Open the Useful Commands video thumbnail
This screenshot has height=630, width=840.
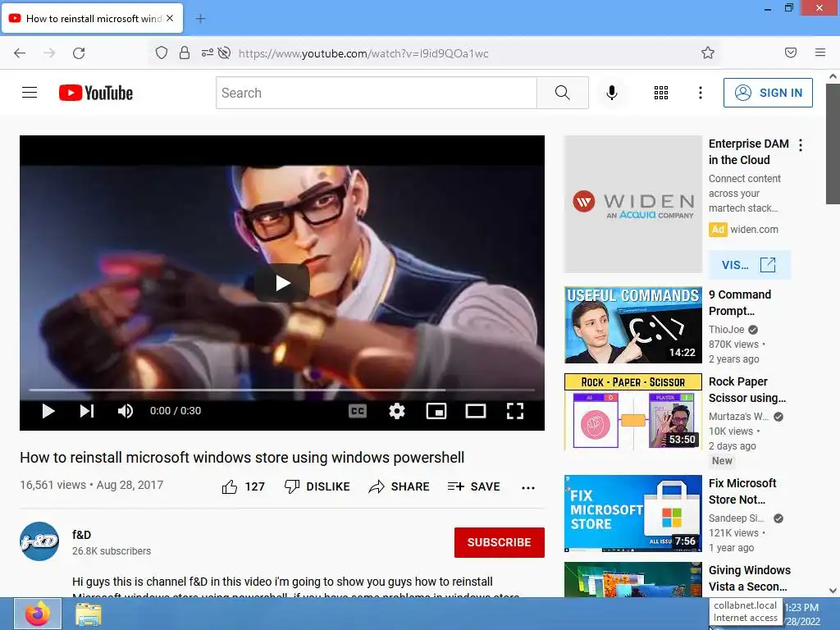[632, 325]
